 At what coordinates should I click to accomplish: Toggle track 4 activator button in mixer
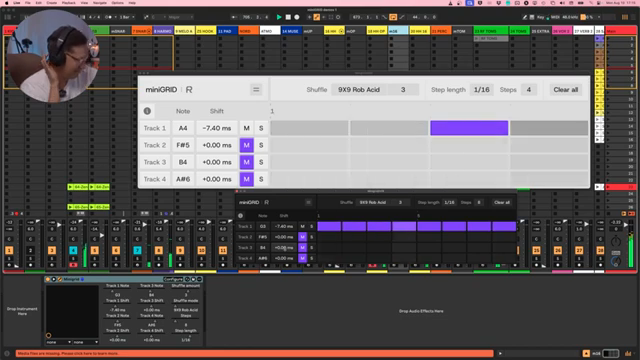pos(73,250)
